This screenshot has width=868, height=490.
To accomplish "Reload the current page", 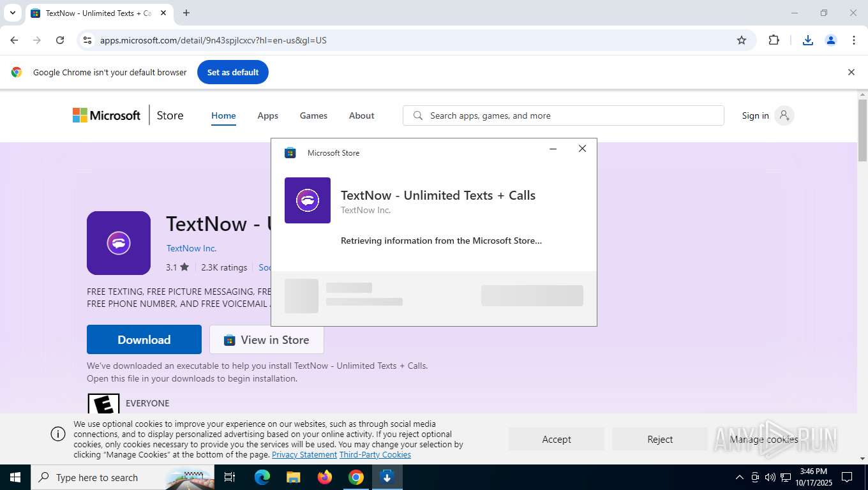I will [x=60, y=40].
